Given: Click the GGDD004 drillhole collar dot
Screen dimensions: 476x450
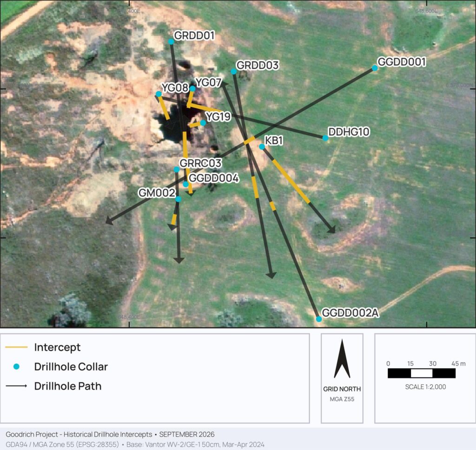Looking at the screenshot, I should click(185, 184).
